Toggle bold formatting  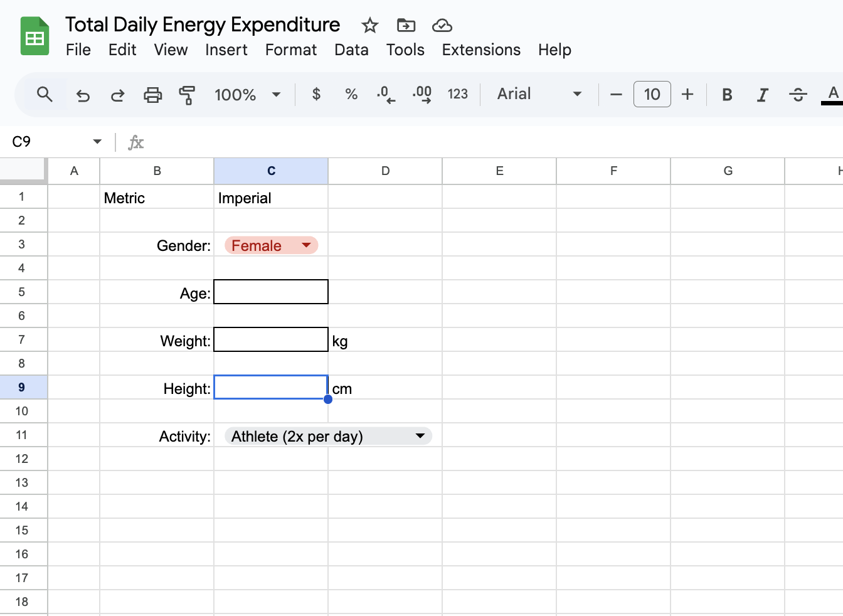tap(727, 95)
